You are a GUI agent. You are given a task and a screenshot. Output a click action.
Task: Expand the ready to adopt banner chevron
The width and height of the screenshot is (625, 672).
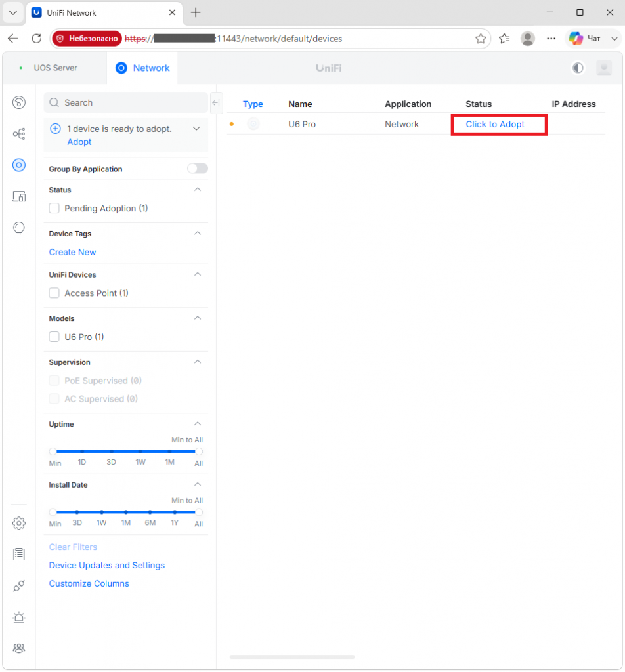pyautogui.click(x=196, y=129)
